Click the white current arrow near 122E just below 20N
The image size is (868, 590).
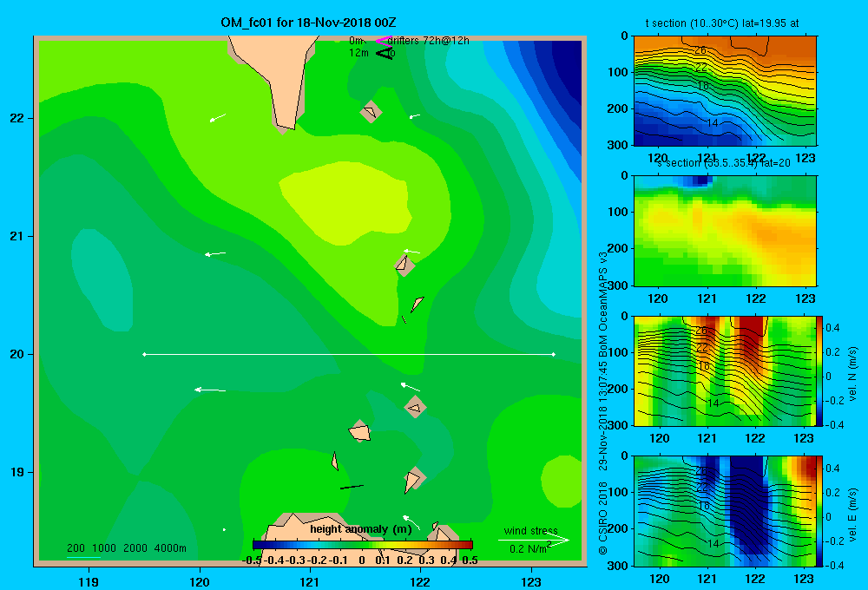(411, 386)
